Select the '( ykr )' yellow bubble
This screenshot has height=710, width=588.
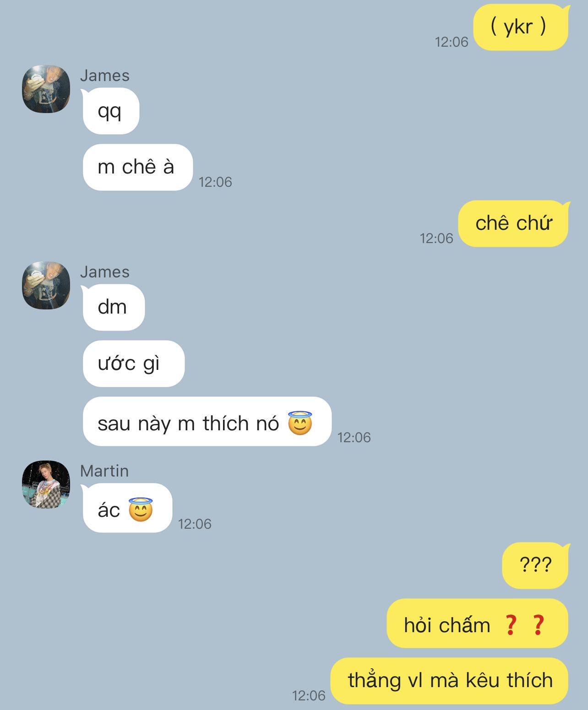[521, 27]
